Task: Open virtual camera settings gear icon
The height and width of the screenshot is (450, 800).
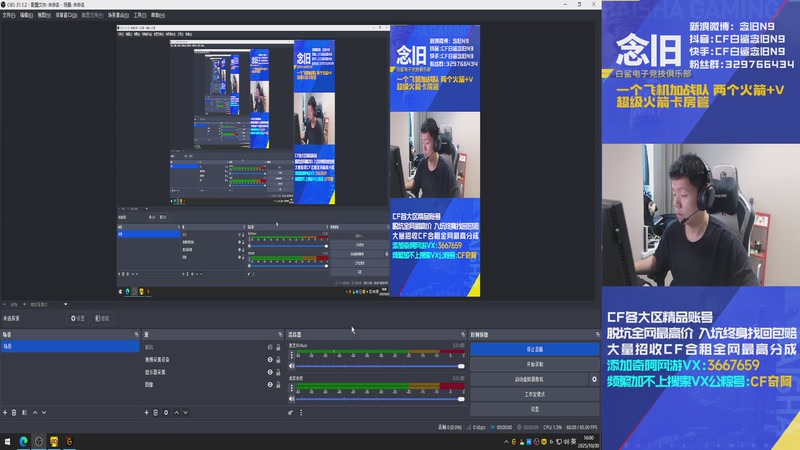Action: [x=594, y=379]
